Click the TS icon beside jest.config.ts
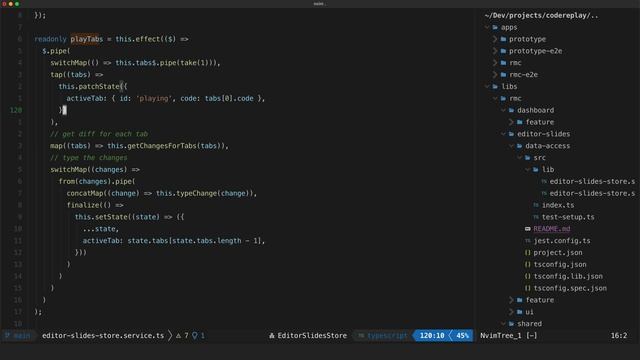Screen dimensions: 640x360 (x=528, y=240)
